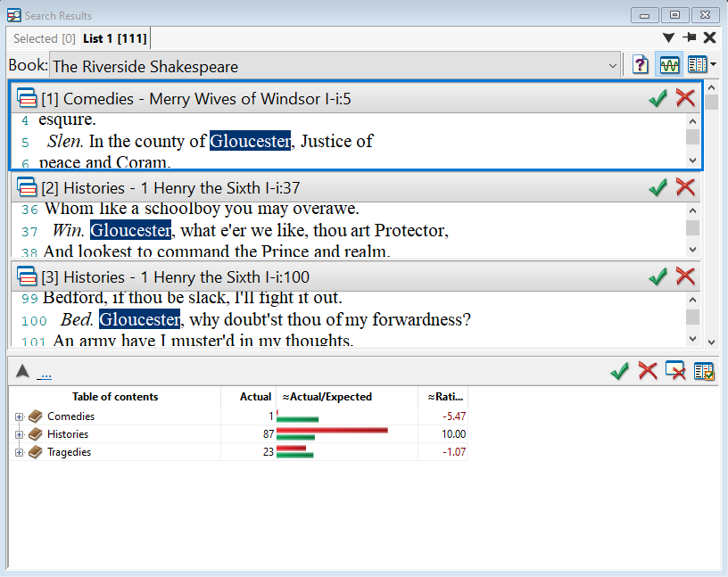The height and width of the screenshot is (577, 728).
Task: Reject the Merry Wives of Windsor result
Action: (x=685, y=98)
